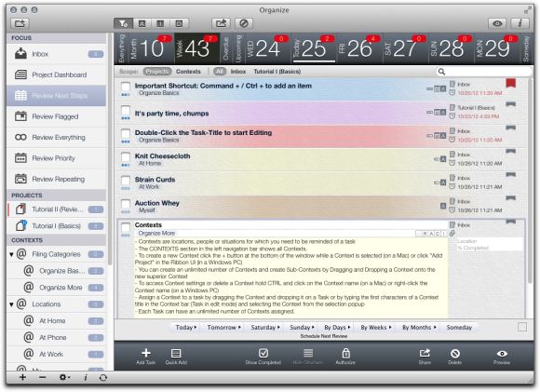Click the new item button at top left

click(x=20, y=23)
